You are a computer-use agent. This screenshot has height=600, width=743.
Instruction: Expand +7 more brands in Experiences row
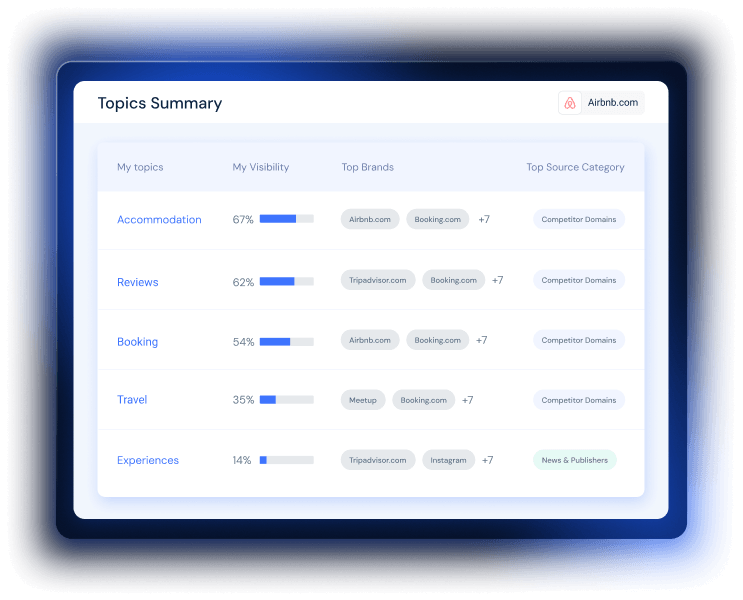coord(488,460)
